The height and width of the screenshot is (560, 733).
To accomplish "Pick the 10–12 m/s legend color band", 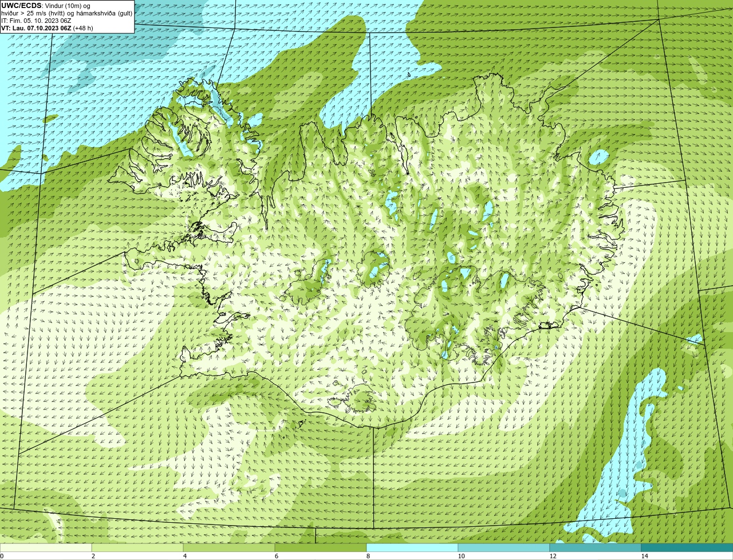I will tap(504, 547).
